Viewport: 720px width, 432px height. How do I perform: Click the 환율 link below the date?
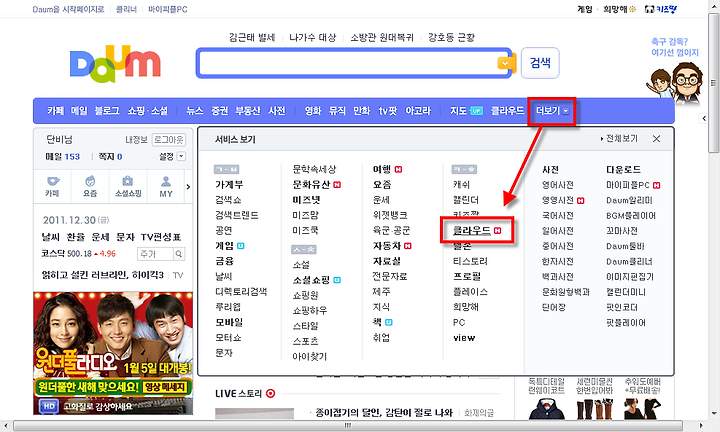point(76,237)
